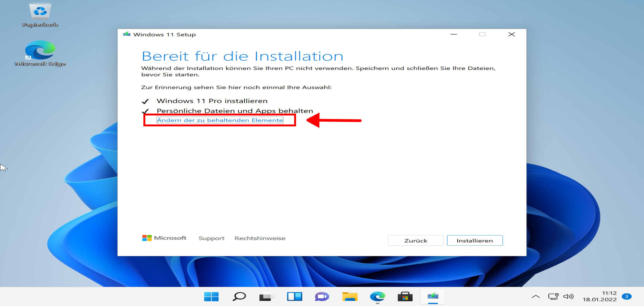Click the 'Bereit für die Installation' heading

coord(243,56)
